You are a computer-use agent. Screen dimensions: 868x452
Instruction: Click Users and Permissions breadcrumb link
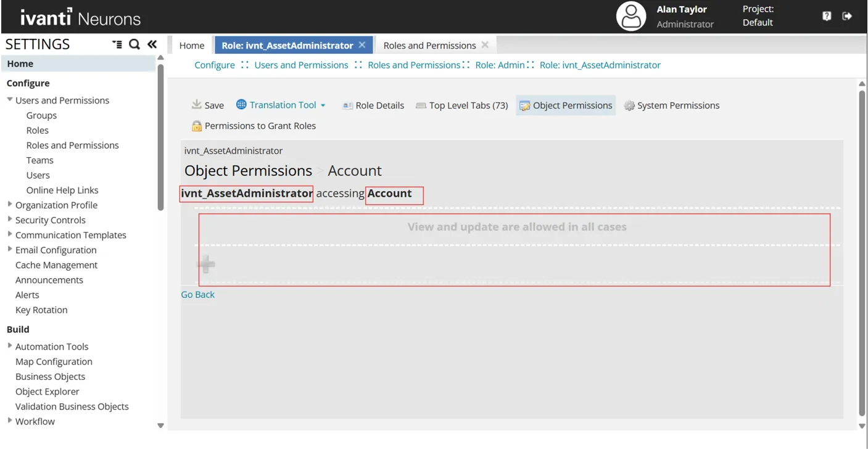point(302,65)
